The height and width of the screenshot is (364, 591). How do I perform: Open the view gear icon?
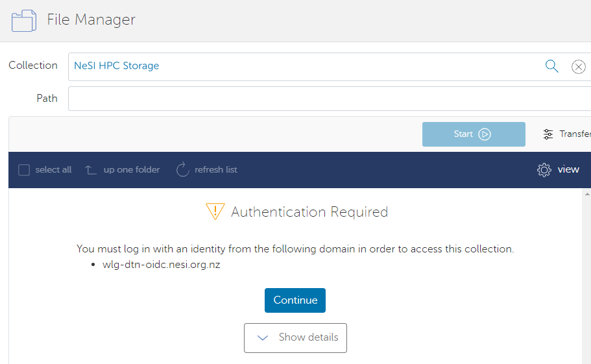tap(544, 170)
